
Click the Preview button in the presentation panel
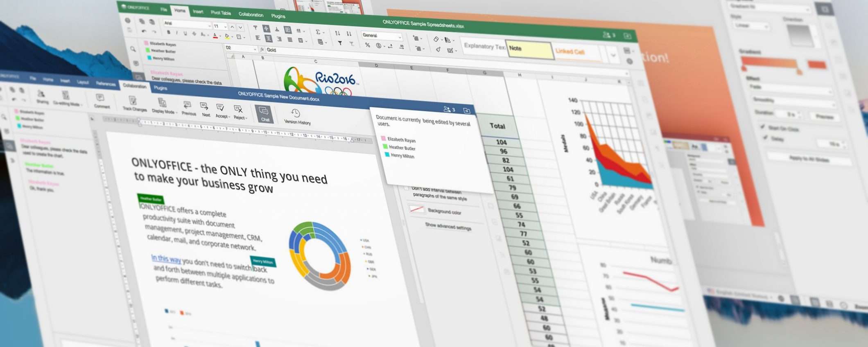825,117
